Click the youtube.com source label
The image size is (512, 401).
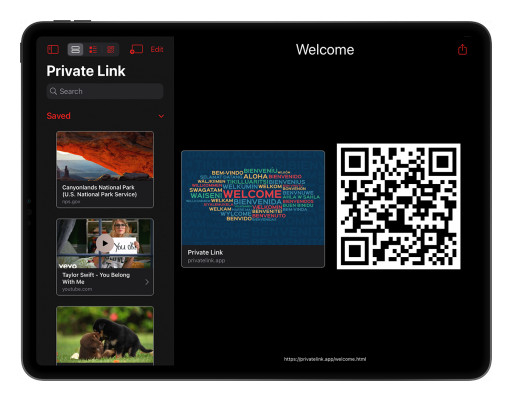coord(77,289)
